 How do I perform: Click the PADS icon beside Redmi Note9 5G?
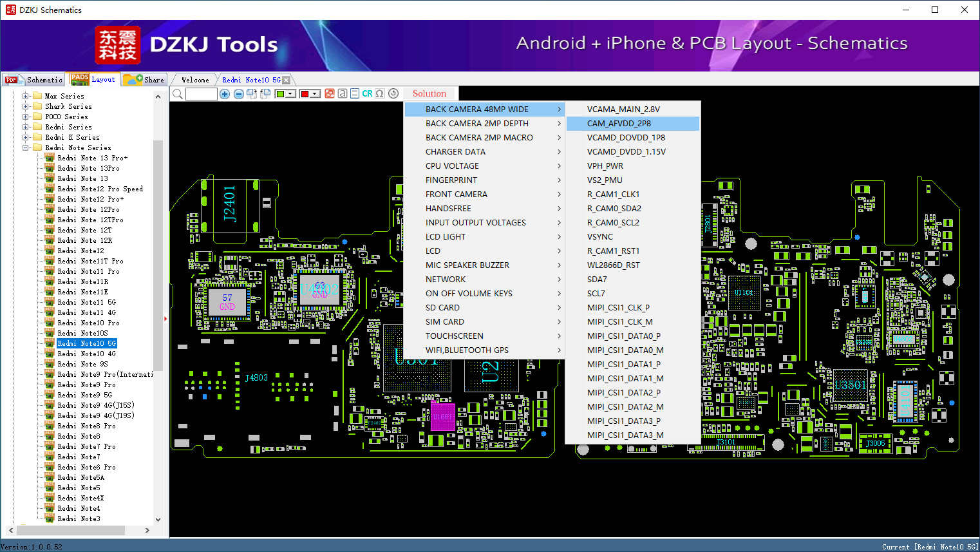click(50, 395)
